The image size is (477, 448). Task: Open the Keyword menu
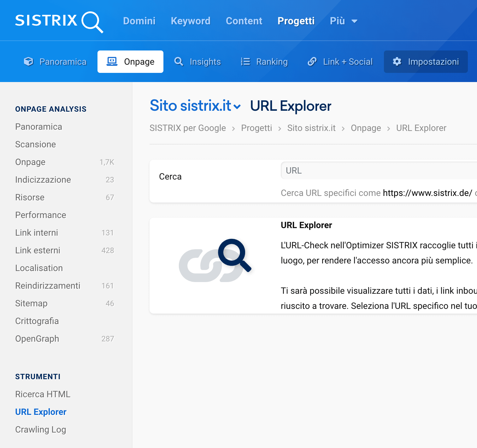[191, 21]
